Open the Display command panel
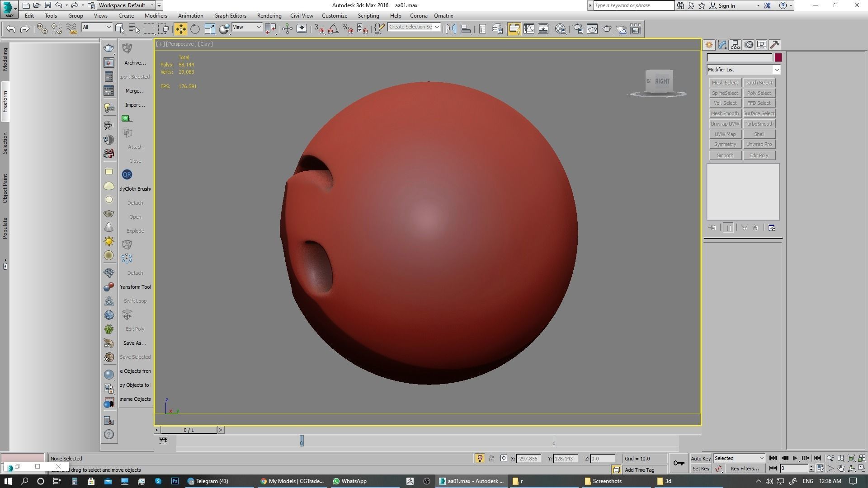The width and height of the screenshot is (868, 488). pos(762,45)
